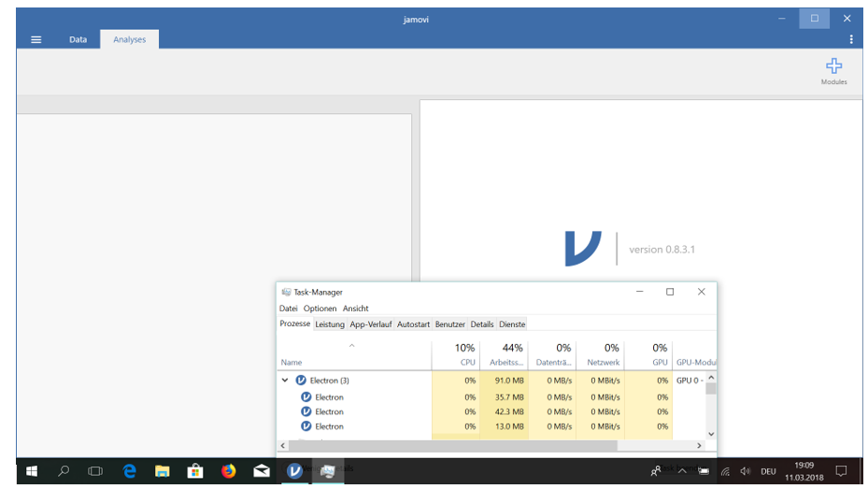Open the Optionen menu in Task-Manager
The height and width of the screenshot is (489, 868).
pyautogui.click(x=320, y=309)
